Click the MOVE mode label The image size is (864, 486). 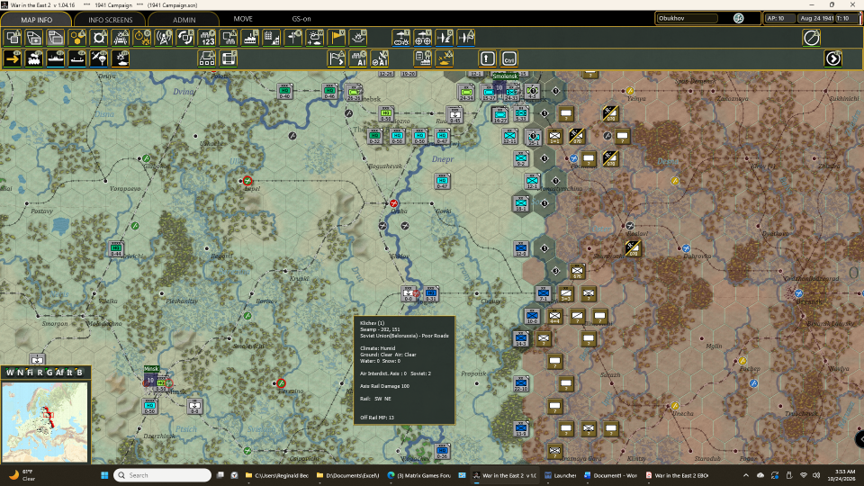click(243, 19)
